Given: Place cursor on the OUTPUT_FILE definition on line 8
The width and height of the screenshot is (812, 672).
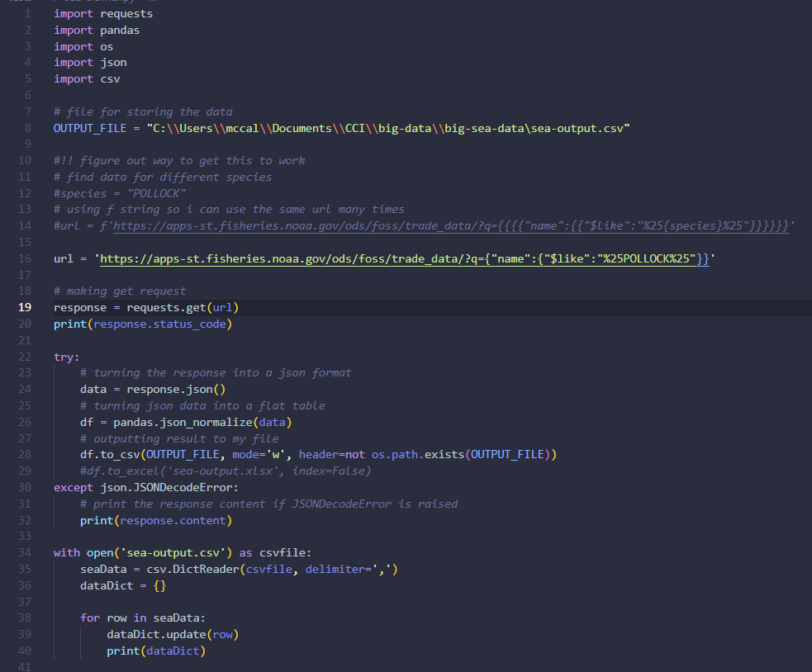Looking at the screenshot, I should click(x=341, y=128).
